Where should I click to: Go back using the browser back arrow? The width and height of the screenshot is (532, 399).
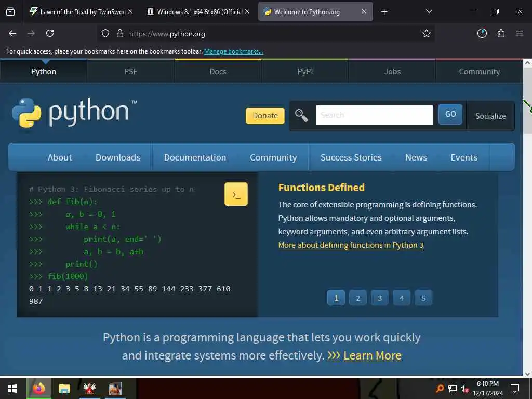tap(12, 33)
